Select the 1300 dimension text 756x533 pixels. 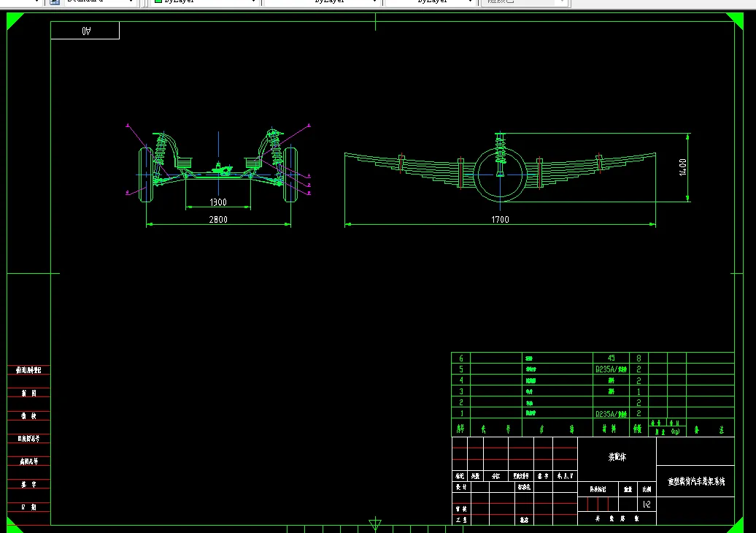(218, 202)
